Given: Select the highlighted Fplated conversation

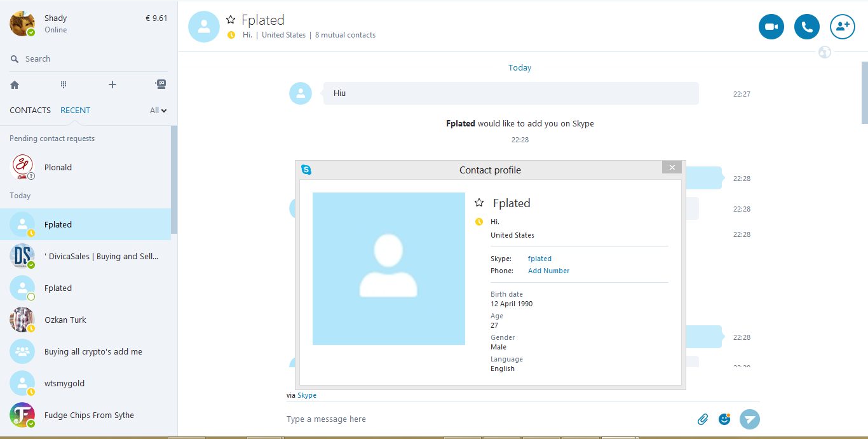Looking at the screenshot, I should pyautogui.click(x=85, y=224).
